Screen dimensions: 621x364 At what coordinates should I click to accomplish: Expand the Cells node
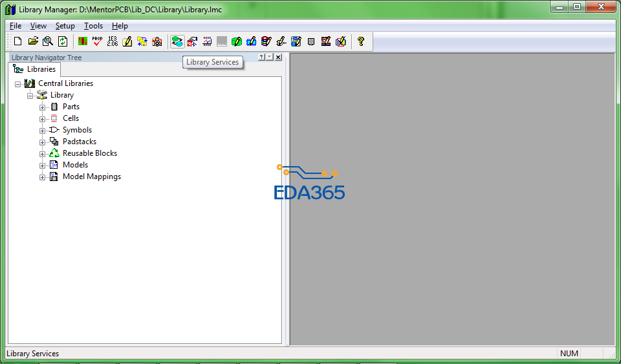point(43,119)
